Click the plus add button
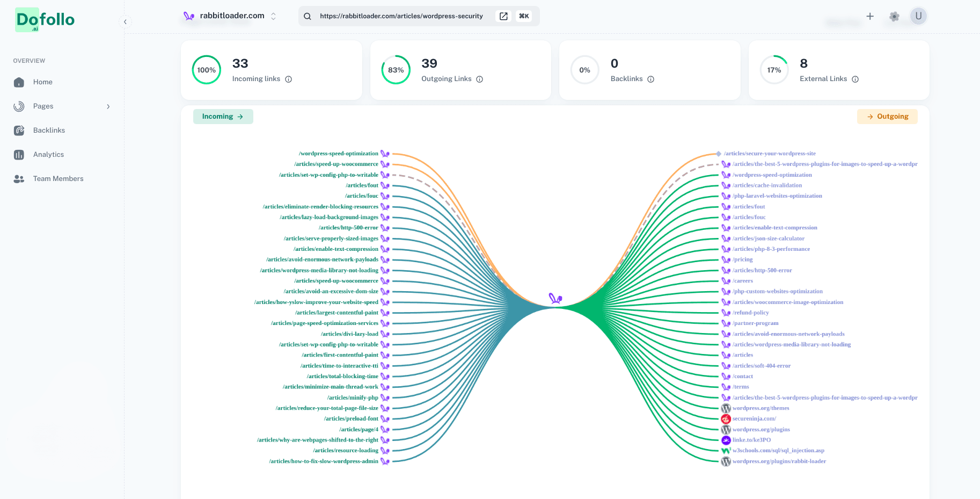The width and height of the screenshot is (980, 499). (870, 16)
